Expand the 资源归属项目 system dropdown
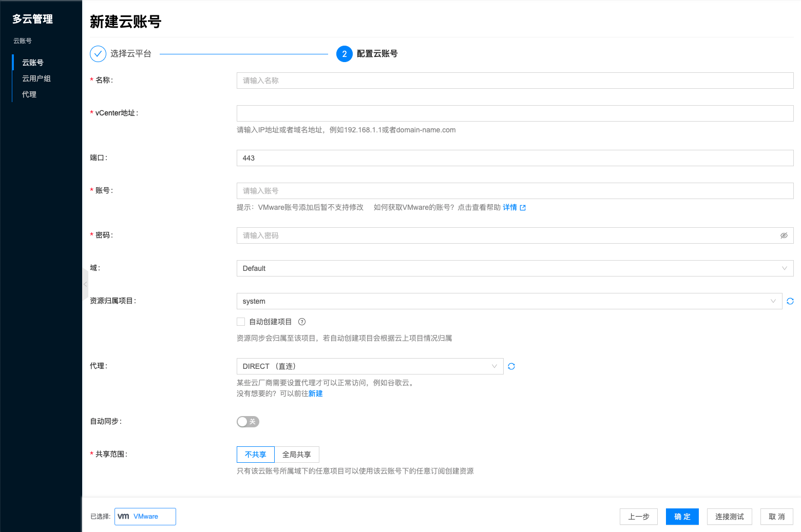 pos(508,301)
